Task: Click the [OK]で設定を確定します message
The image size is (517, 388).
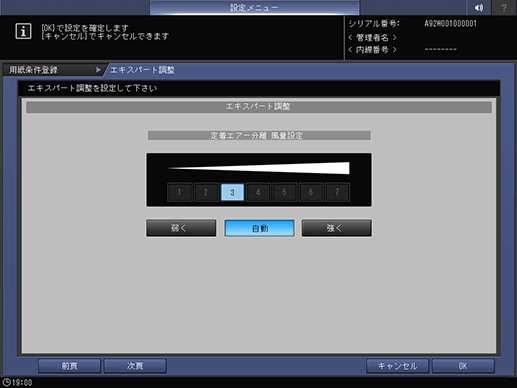Action: tap(85, 28)
